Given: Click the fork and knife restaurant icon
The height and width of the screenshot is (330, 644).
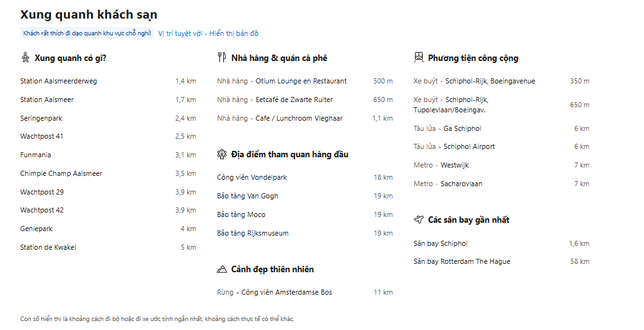Looking at the screenshot, I should [x=222, y=58].
